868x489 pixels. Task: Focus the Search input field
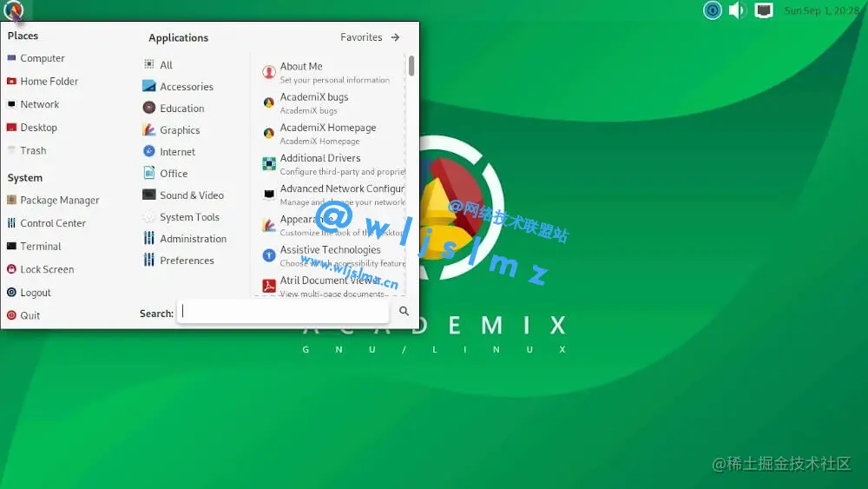coord(284,312)
